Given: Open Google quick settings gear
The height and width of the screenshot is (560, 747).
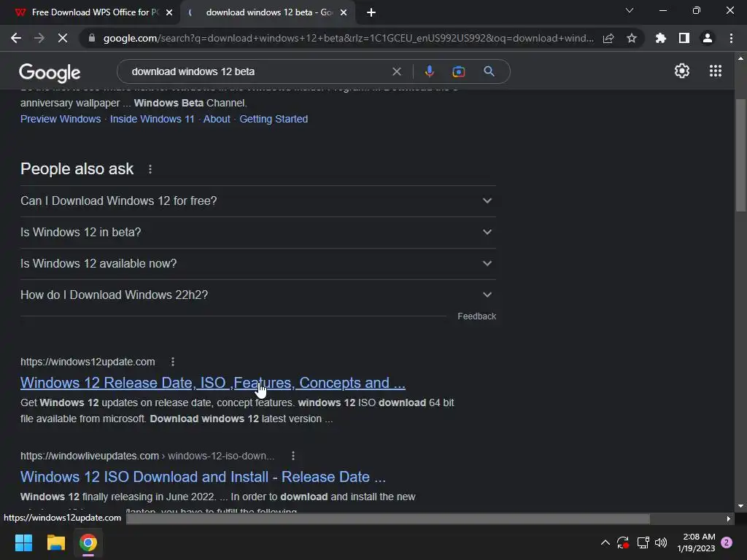Looking at the screenshot, I should pos(682,71).
